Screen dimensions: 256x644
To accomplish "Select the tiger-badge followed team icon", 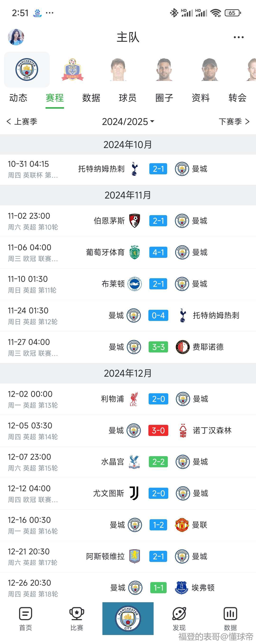I will click(73, 69).
